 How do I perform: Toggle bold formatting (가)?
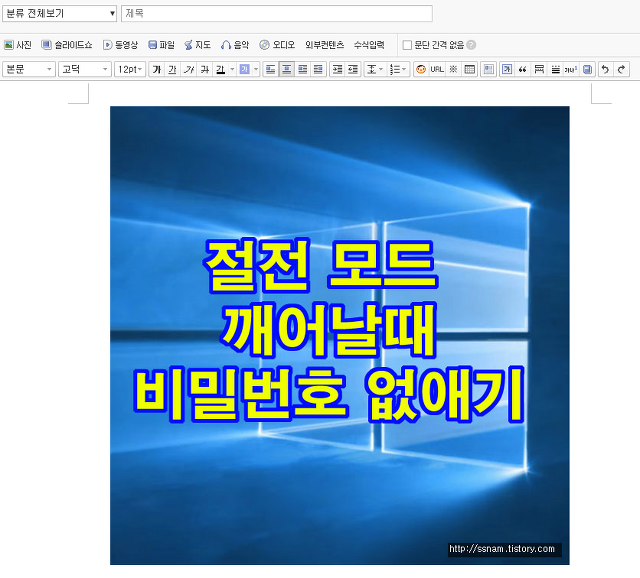coord(157,69)
